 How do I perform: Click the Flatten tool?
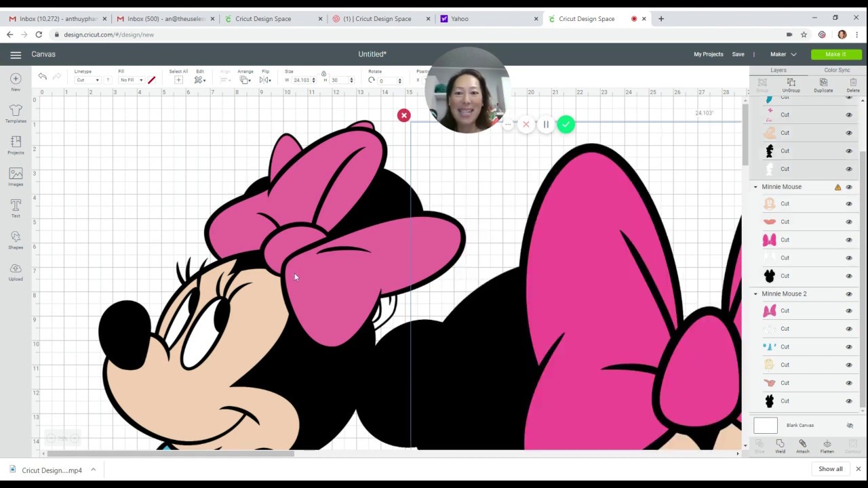tap(827, 447)
